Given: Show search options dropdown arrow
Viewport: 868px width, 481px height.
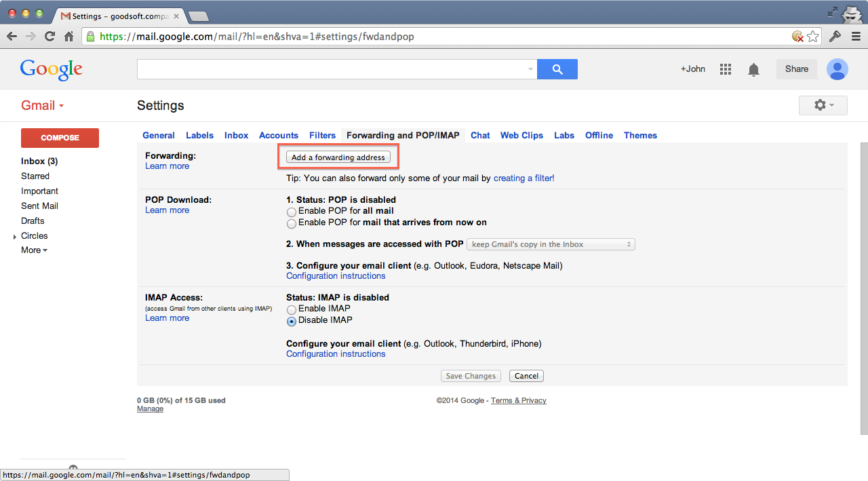Looking at the screenshot, I should (x=530, y=69).
